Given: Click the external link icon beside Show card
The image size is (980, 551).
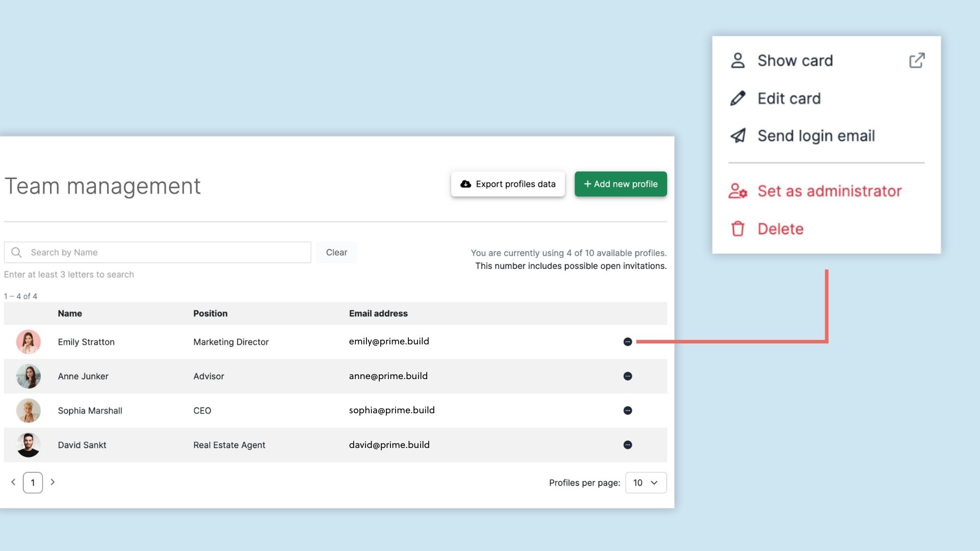Looking at the screenshot, I should [x=917, y=60].
